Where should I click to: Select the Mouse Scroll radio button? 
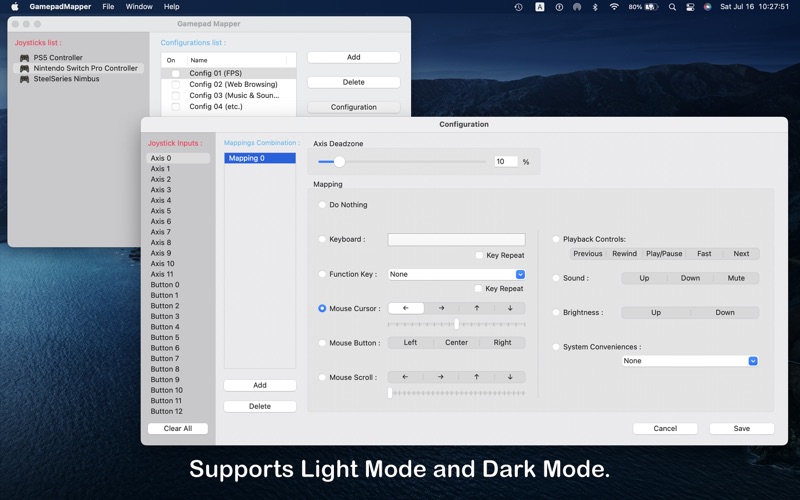pos(322,377)
